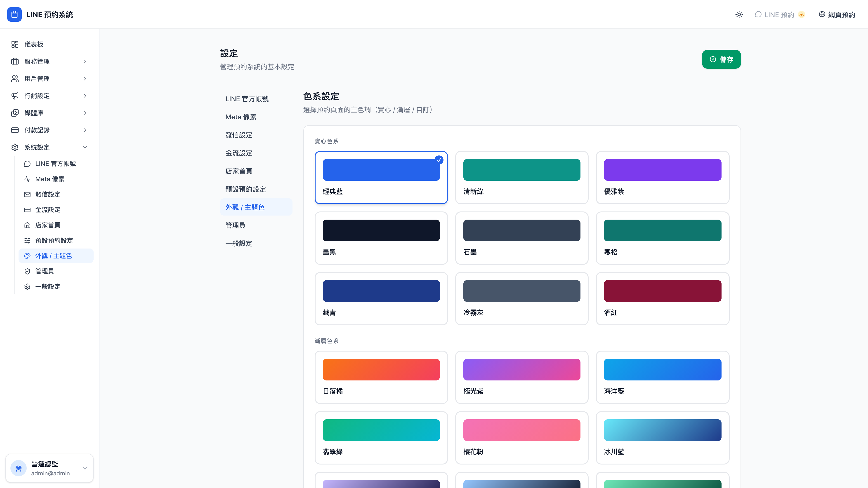Screen dimensions: 868x488
Task: Choose the 日落橘 gradient theme
Action: click(381, 377)
